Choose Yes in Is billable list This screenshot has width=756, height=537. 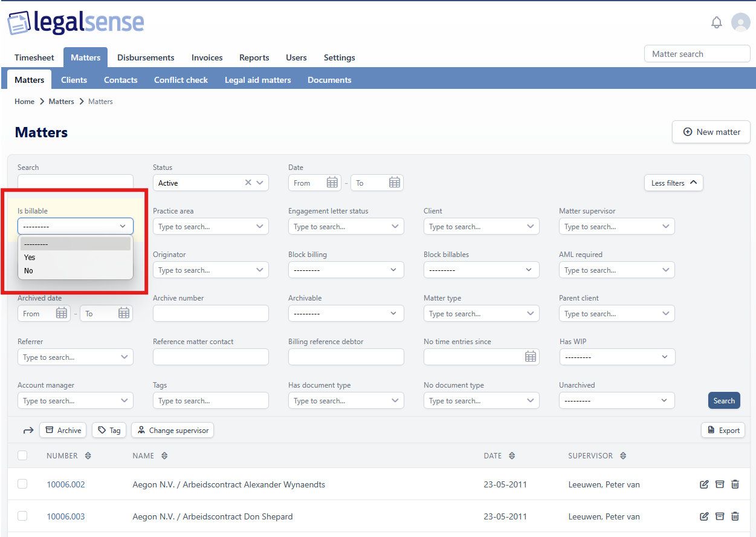[x=76, y=257]
